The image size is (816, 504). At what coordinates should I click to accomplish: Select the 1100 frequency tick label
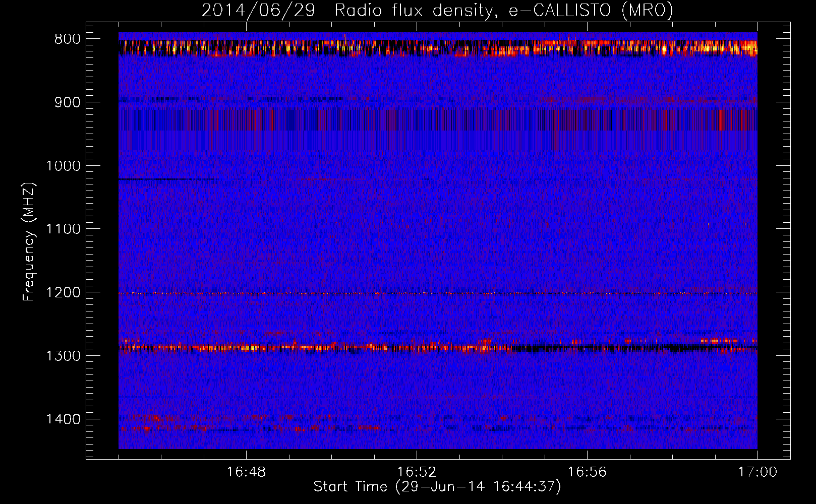tap(63, 229)
